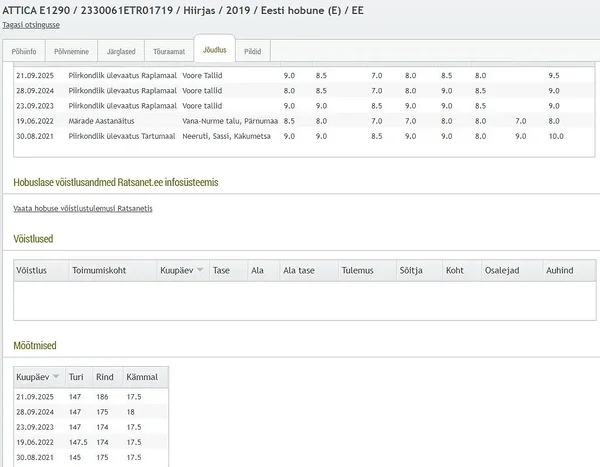The image size is (600, 467).
Task: Click sort arrow in Mõõtmised Kuupäev column
Action: coord(55,377)
